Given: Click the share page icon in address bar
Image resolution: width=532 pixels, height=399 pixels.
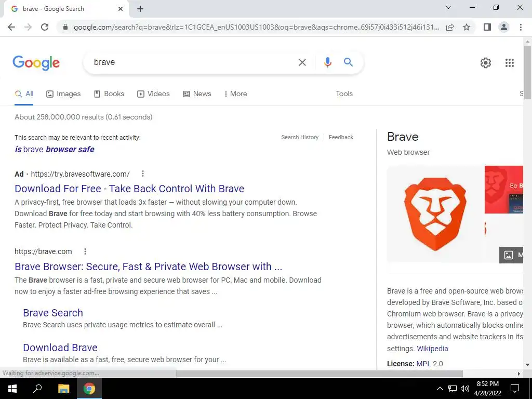Looking at the screenshot, I should [450, 27].
